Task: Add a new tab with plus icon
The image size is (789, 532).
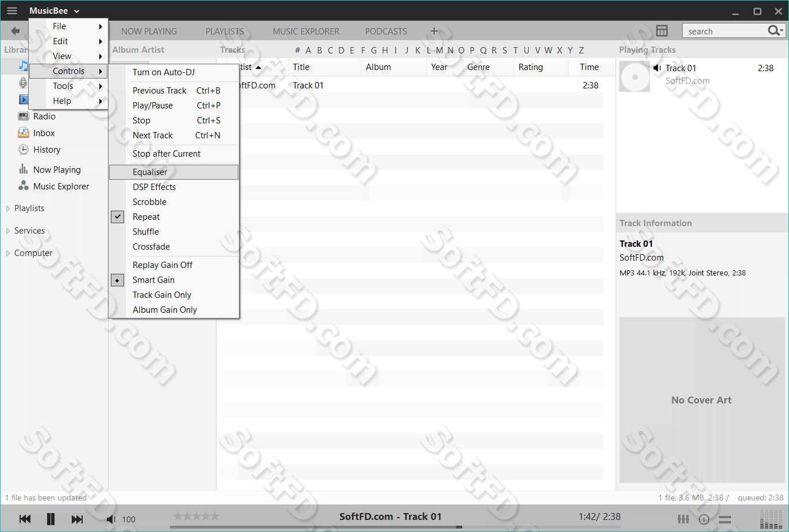Action: pos(434,31)
